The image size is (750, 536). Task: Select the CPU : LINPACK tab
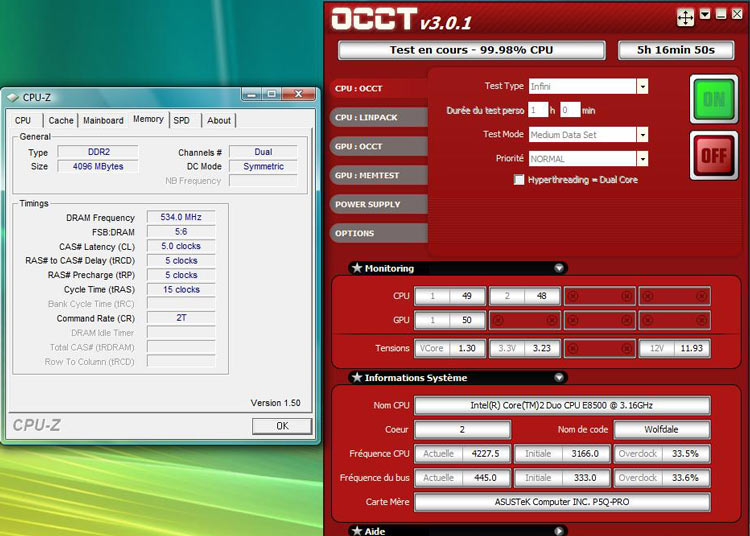[x=378, y=118]
